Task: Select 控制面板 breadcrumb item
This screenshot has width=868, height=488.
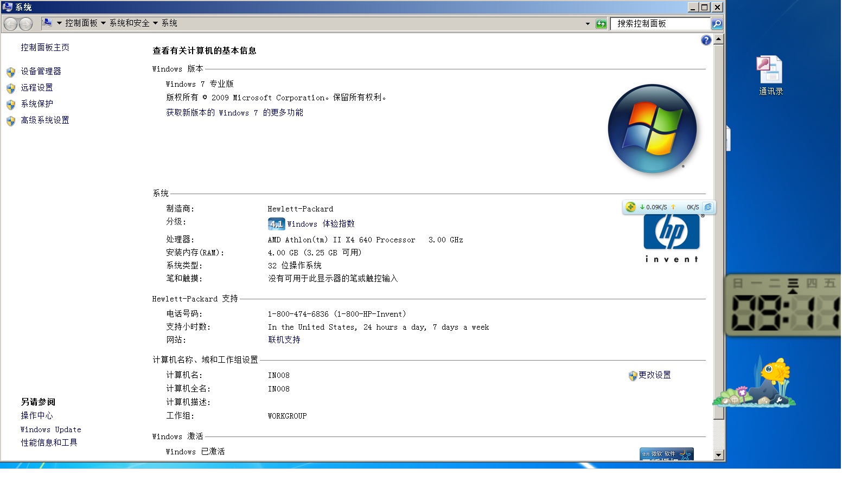Action: pyautogui.click(x=81, y=23)
